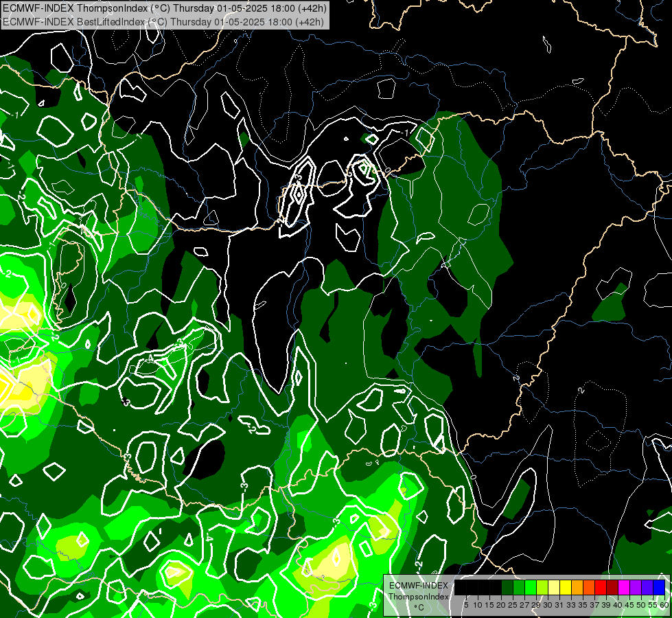
Task: Click legend tick value '35'
Action: point(583,605)
